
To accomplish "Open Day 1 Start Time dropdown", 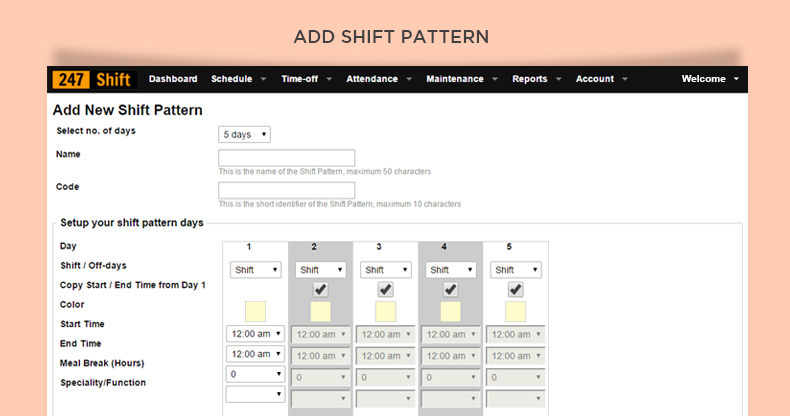I will [255, 334].
